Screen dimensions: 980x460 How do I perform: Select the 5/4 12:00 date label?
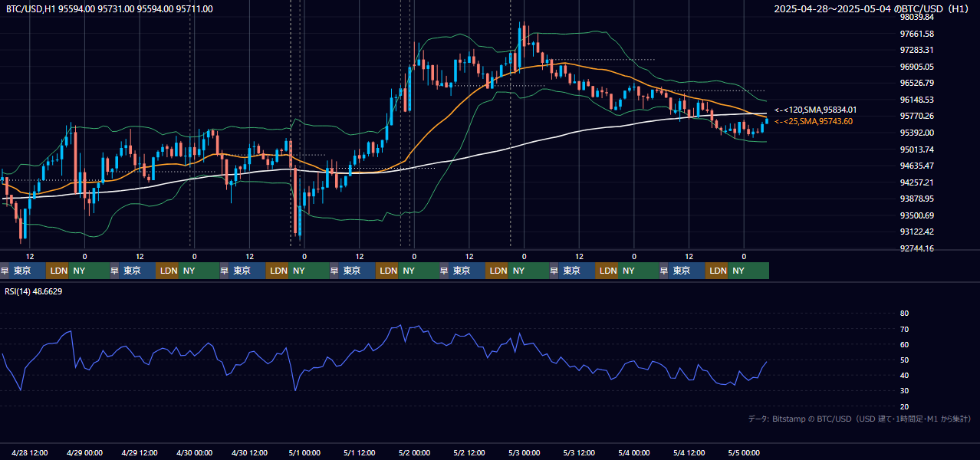coord(689,452)
